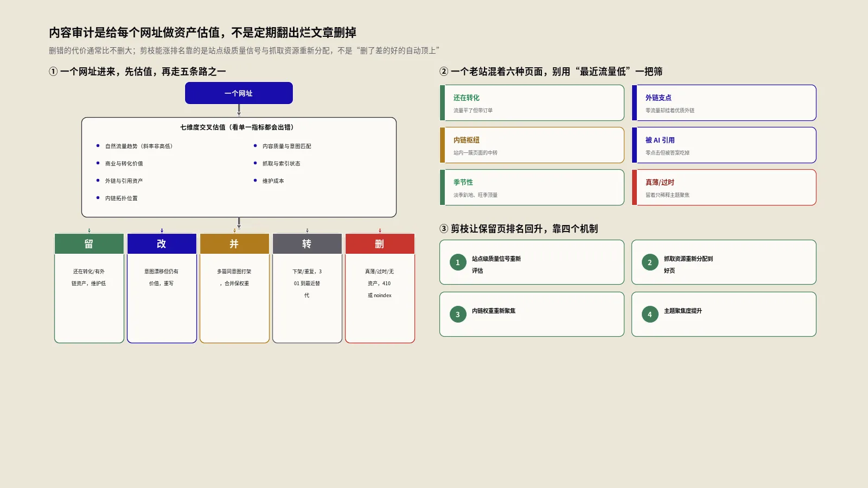868x488 pixels.
Task: Select the bullet '内链拓扑位置'
Action: [122, 198]
